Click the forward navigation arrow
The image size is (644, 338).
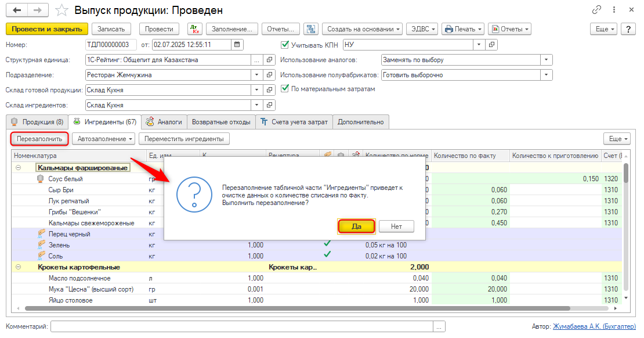[x=38, y=10]
